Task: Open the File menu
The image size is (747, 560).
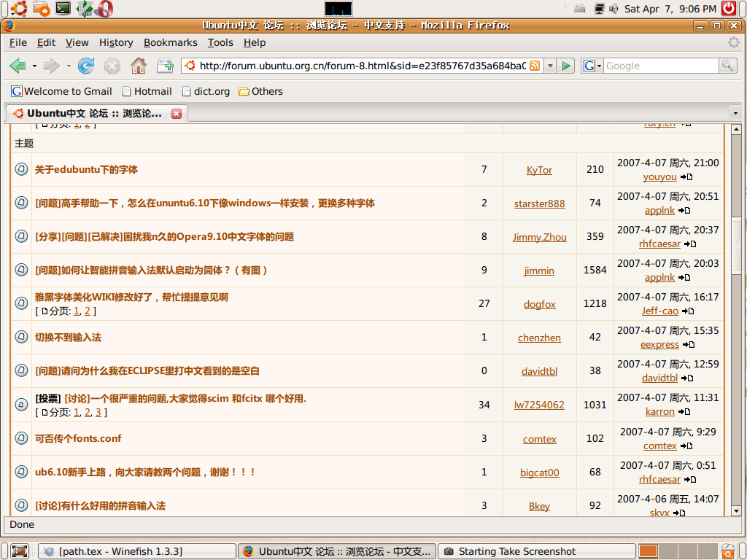Action: coord(18,43)
